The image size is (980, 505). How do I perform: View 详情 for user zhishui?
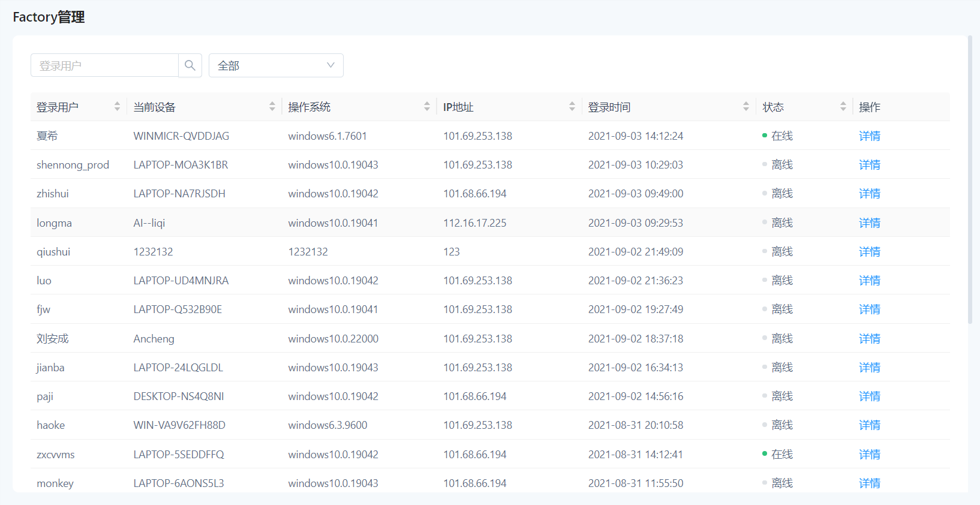(869, 194)
